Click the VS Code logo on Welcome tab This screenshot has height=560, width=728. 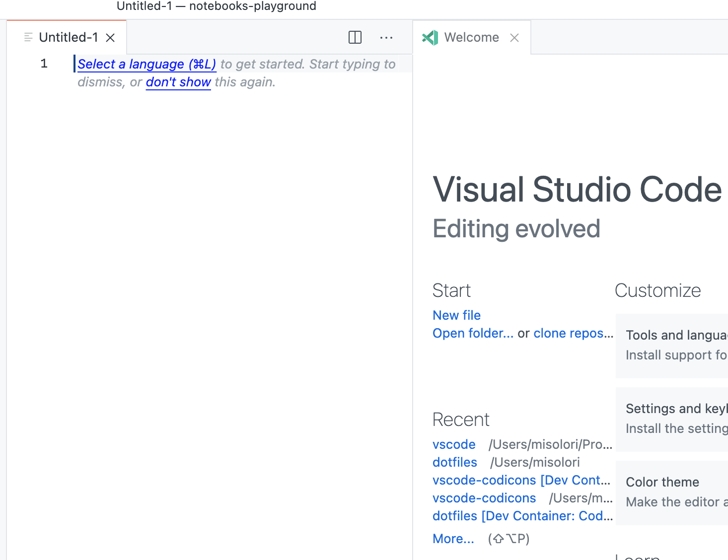point(430,37)
